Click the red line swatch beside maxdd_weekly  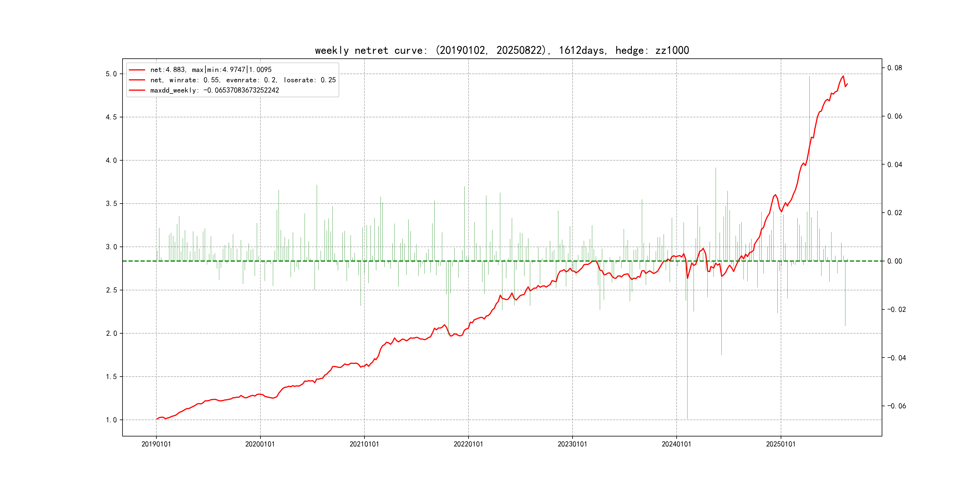click(137, 90)
